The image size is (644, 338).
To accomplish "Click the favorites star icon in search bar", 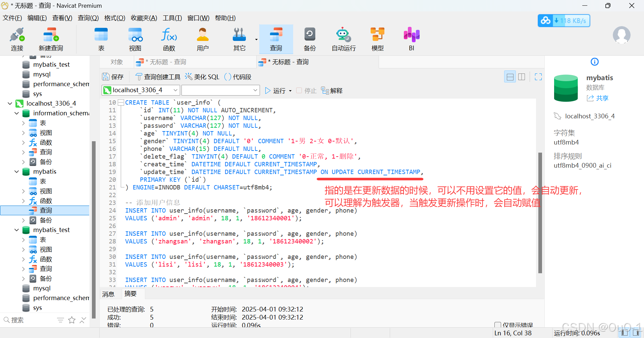I will (x=72, y=320).
